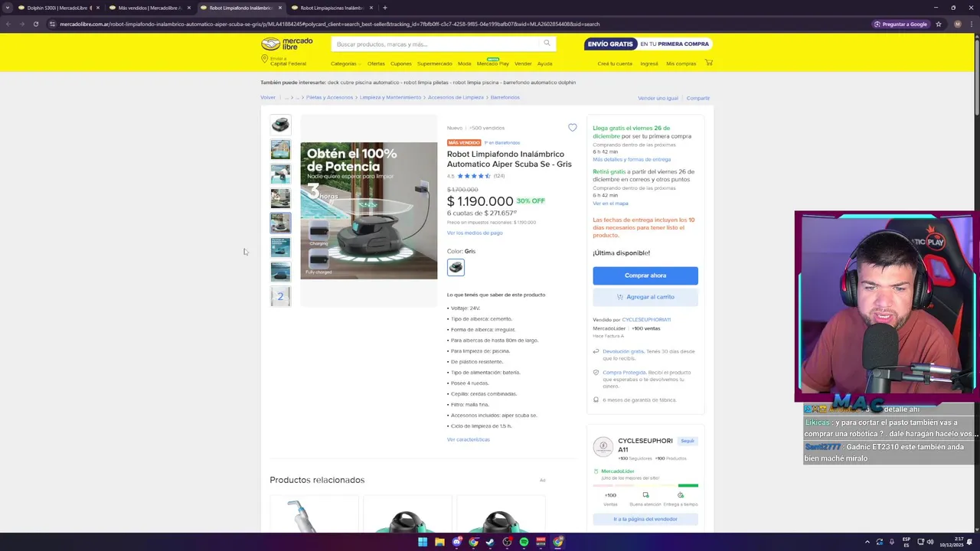
Task: Click the location pin Capital Federal
Action: point(284,61)
